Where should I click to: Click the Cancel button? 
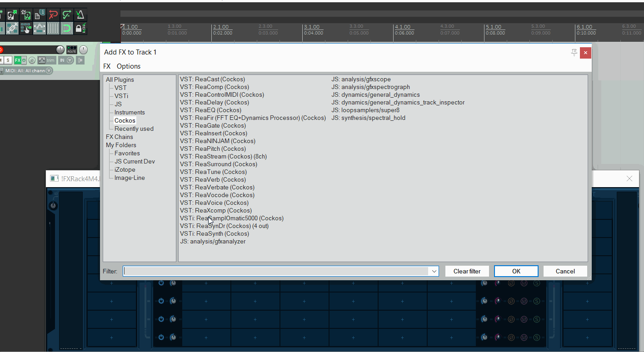[x=565, y=271]
